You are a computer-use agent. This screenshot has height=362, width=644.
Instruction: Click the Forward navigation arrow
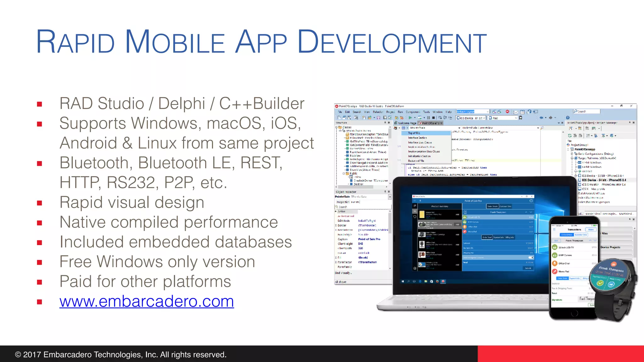tap(551, 118)
